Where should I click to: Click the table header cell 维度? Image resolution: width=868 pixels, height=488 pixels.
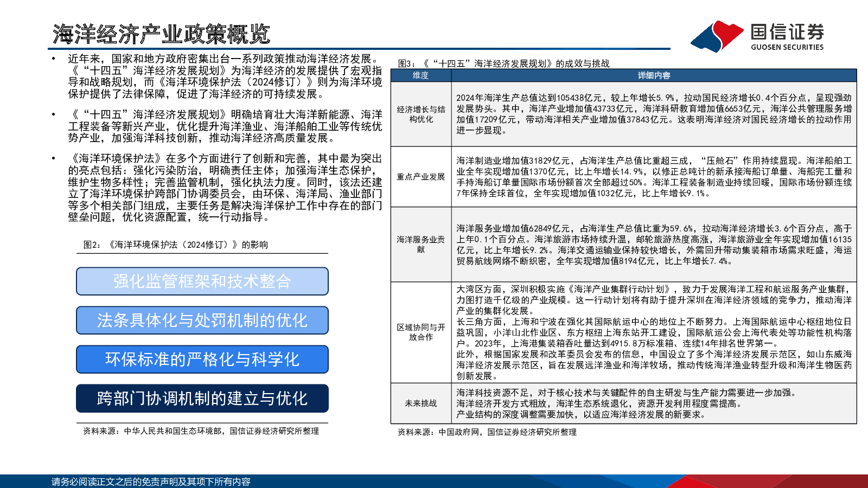point(421,75)
